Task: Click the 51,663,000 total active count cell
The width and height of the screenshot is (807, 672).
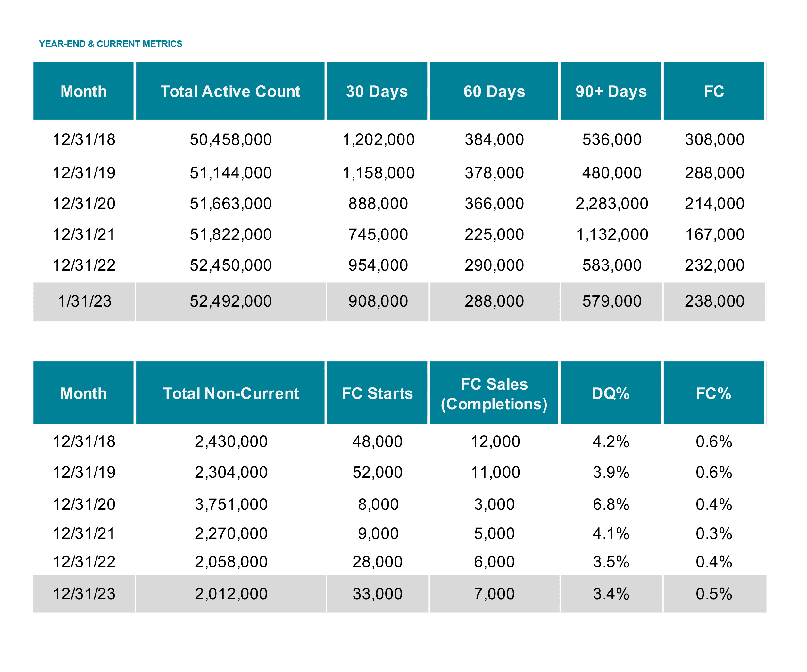Action: coord(230,204)
